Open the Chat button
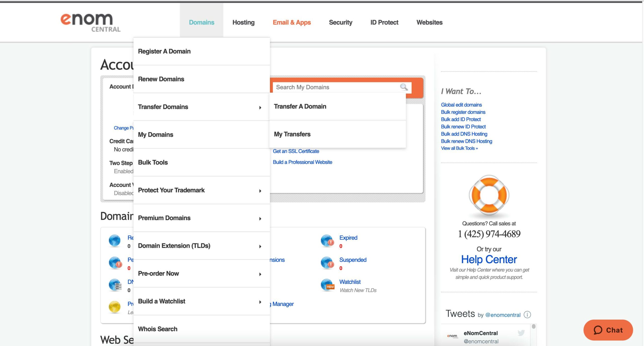644x346 pixels. [608, 330]
